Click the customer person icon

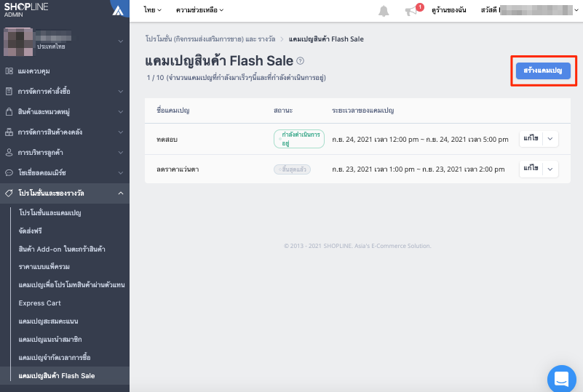(x=9, y=152)
